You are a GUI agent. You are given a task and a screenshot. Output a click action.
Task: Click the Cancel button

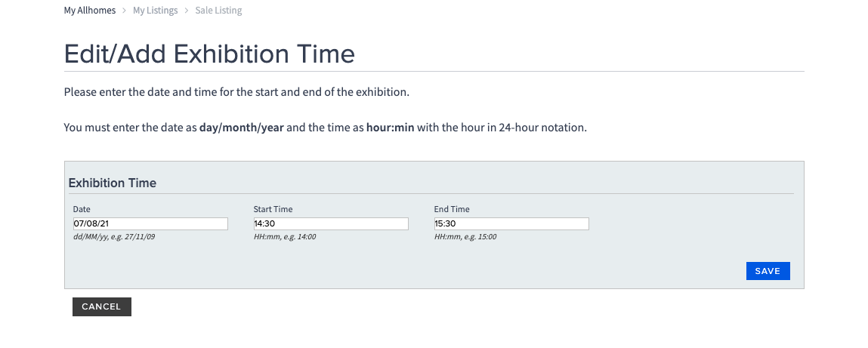click(x=101, y=306)
